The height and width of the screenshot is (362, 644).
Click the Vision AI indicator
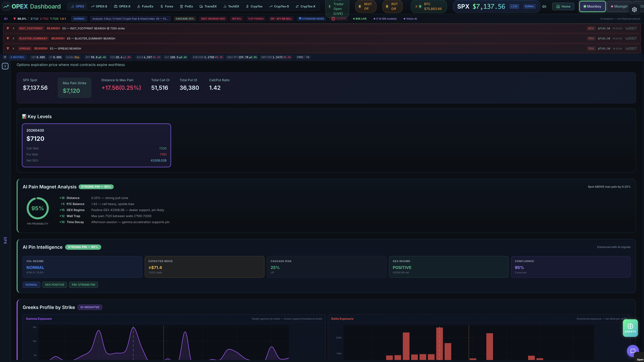coord(410,19)
